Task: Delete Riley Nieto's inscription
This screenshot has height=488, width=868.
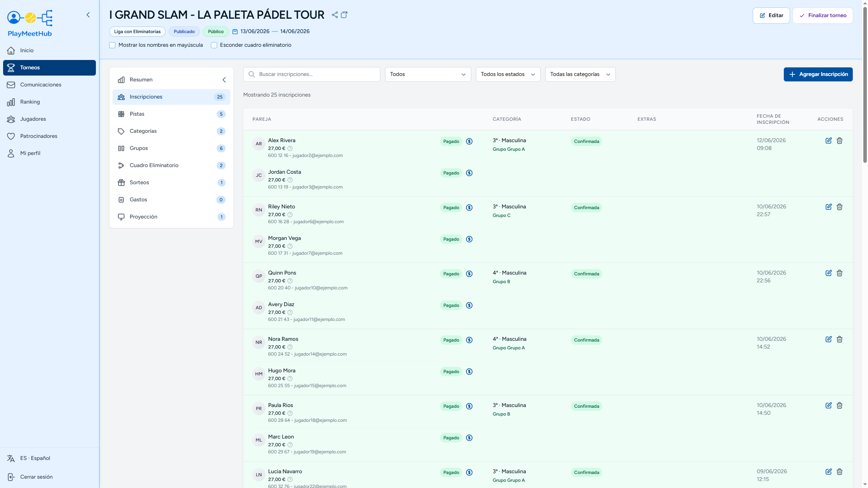Action: coord(840,207)
